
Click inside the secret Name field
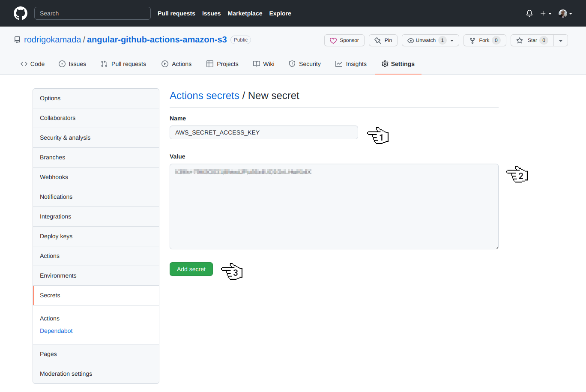[263, 132]
